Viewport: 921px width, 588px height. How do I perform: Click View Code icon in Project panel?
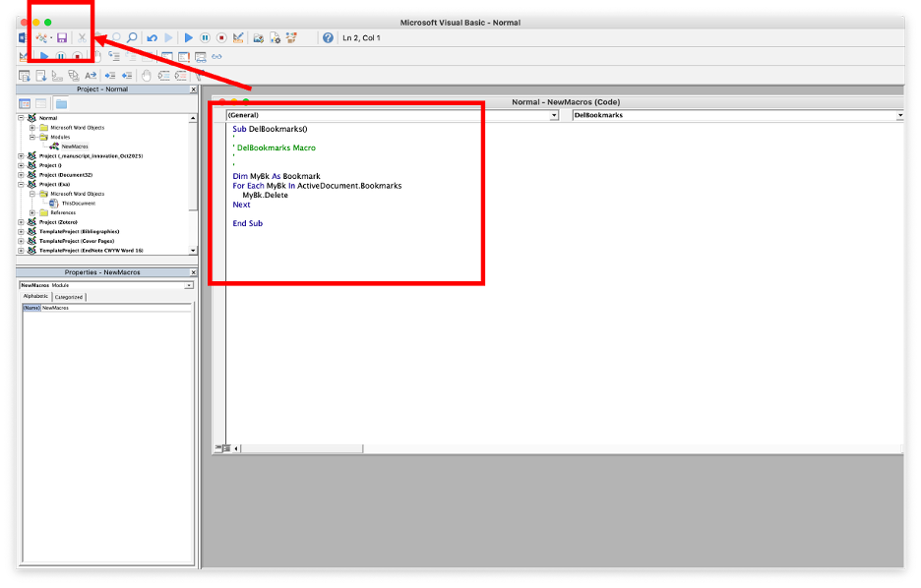25,103
